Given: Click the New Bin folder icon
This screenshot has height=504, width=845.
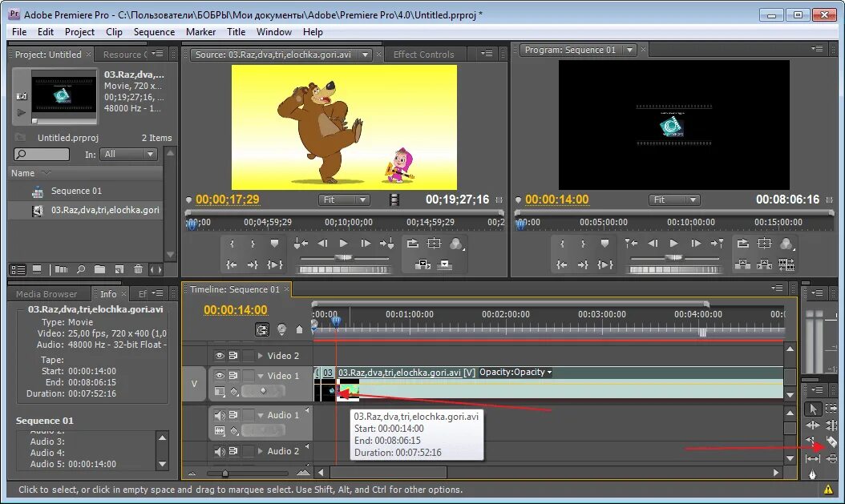Looking at the screenshot, I should tap(99, 269).
